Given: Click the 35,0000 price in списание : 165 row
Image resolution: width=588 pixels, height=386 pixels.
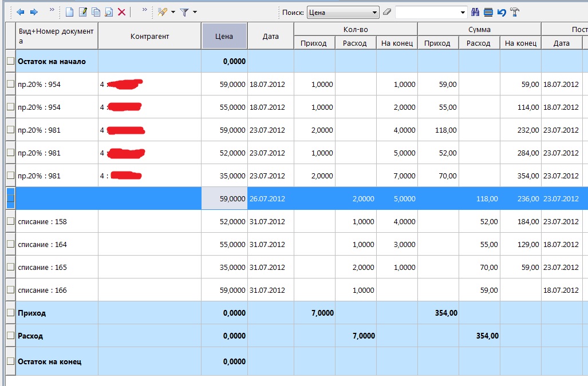Looking at the screenshot, I should point(224,267).
